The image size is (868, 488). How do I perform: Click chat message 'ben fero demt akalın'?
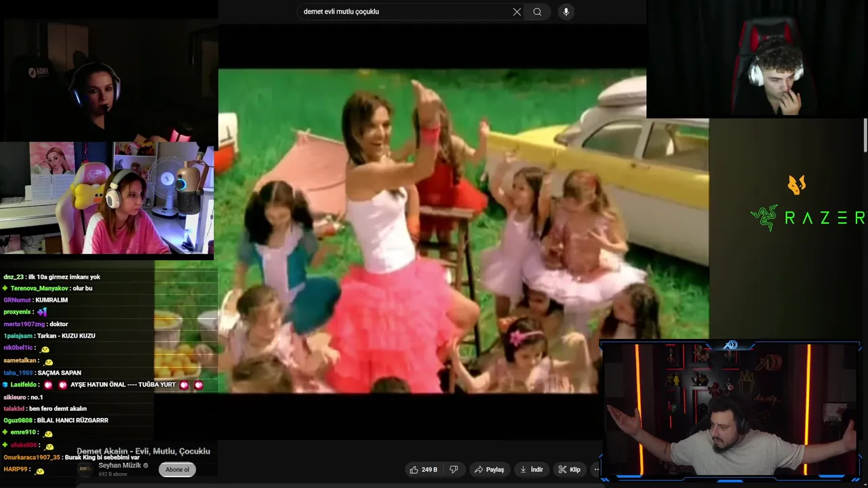58,409
